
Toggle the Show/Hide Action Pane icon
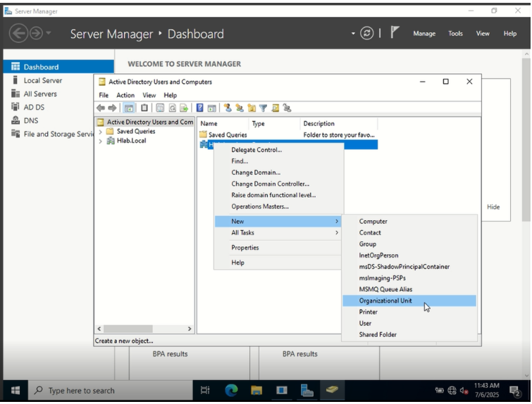[x=211, y=108]
